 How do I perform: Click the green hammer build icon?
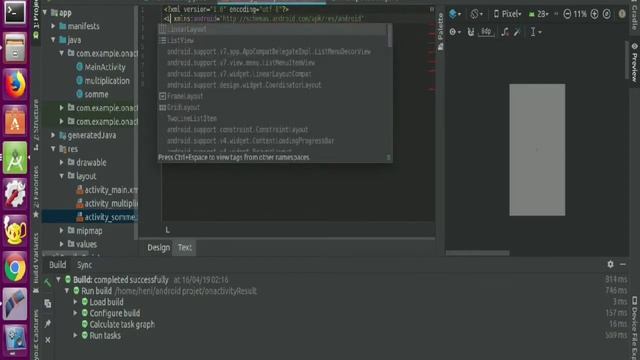(x=47, y=282)
